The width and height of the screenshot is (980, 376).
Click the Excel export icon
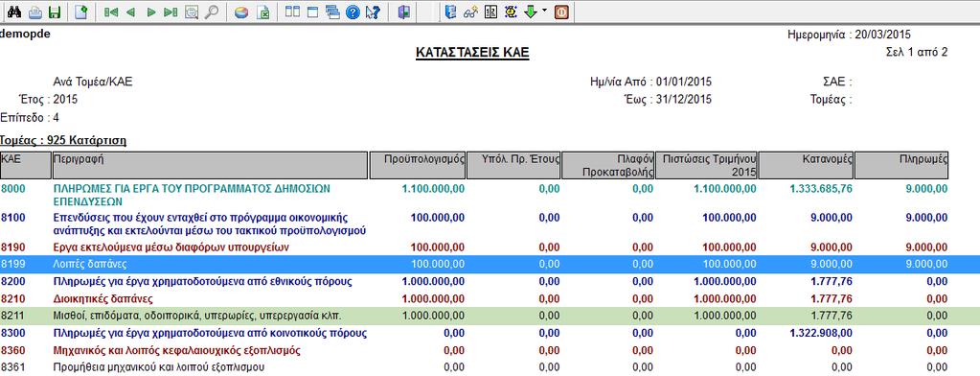click(x=262, y=12)
